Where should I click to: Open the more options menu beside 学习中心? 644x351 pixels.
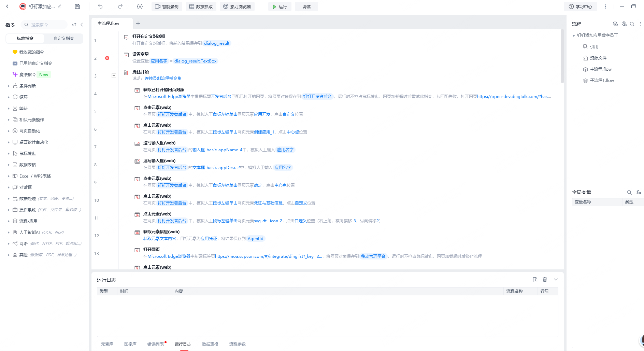[605, 6]
